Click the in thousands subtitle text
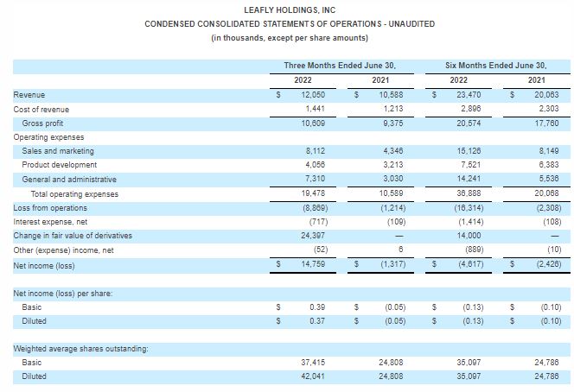The width and height of the screenshot is (574, 392). coord(290,37)
